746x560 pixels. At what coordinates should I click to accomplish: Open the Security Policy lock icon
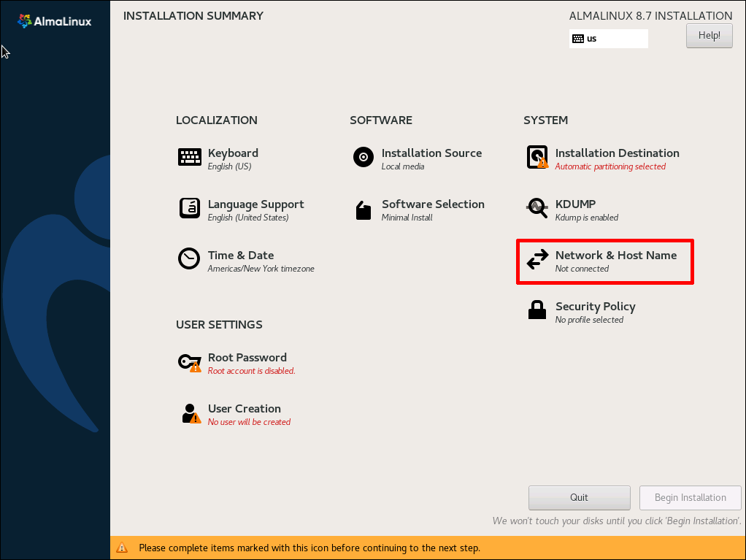[x=537, y=310]
